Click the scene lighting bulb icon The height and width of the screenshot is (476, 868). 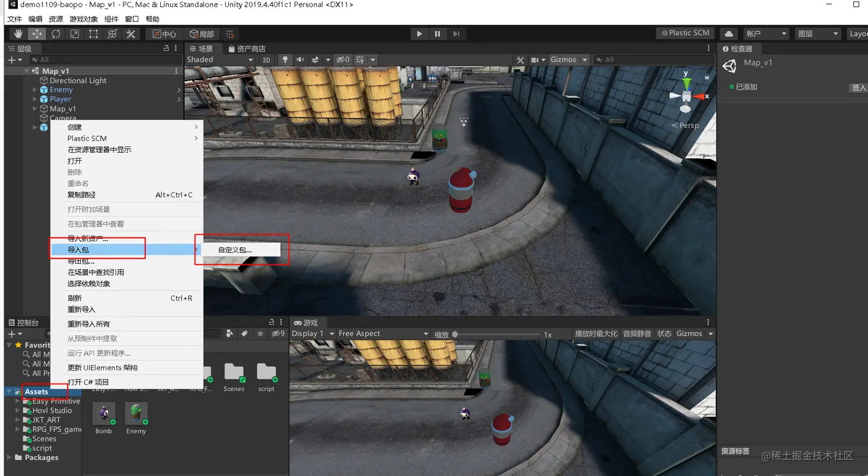click(x=285, y=60)
